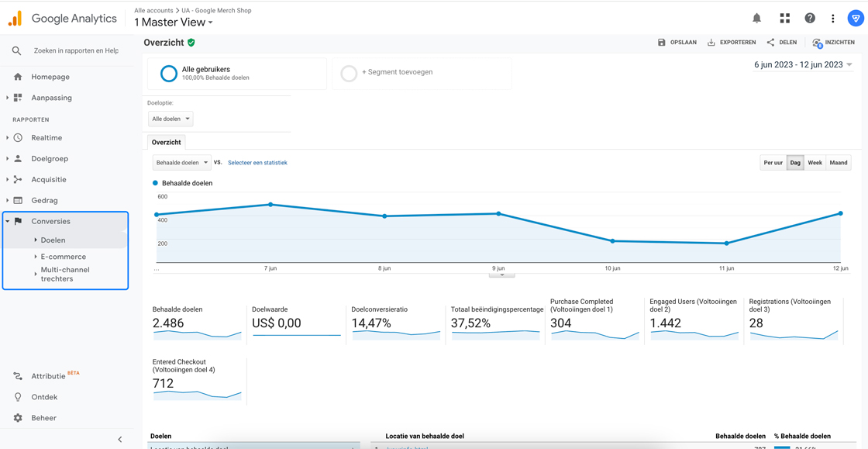The height and width of the screenshot is (449, 868).
Task: Click the Inzichten insights icon
Action: [x=817, y=43]
